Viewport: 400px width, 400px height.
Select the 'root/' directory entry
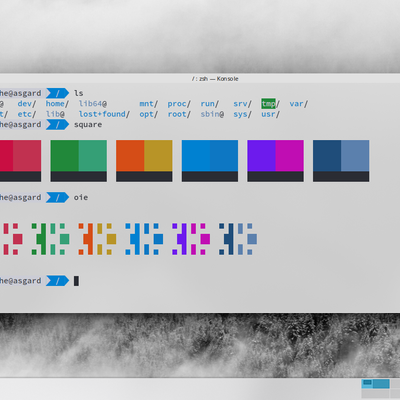click(179, 114)
